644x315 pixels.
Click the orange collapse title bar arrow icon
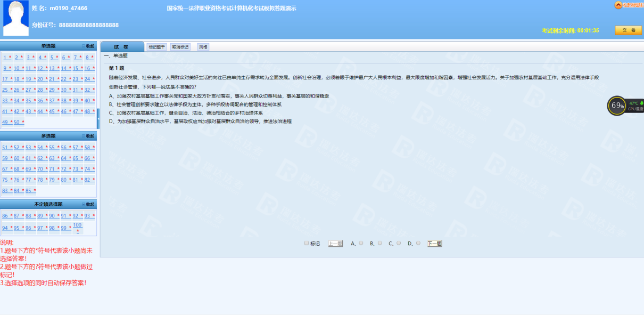tap(618, 5)
